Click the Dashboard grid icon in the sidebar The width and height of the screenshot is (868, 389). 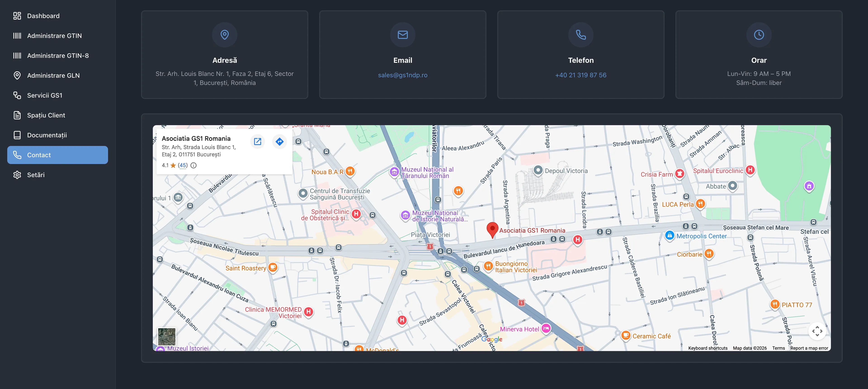coord(17,16)
